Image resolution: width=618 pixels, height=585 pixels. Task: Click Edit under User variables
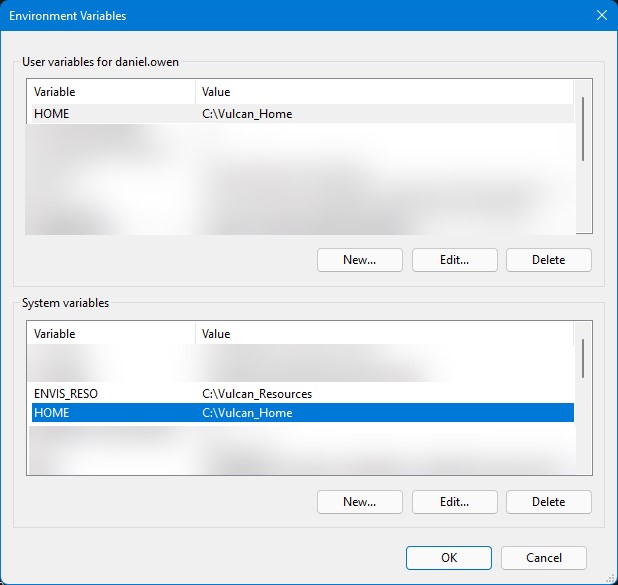tap(454, 260)
